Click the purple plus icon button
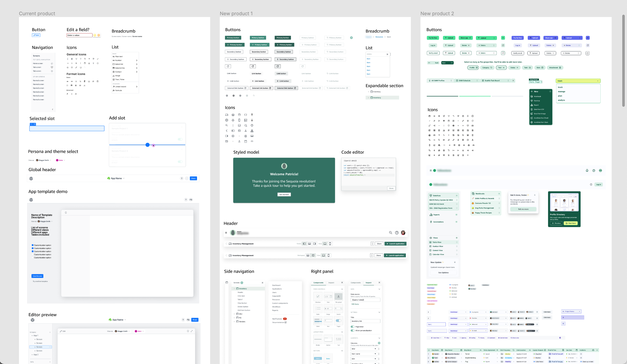 click(x=588, y=38)
